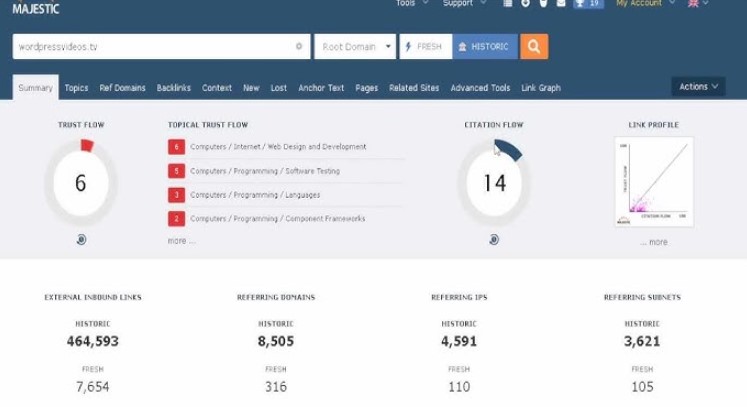Click the red 5 badge for Software Testing
The image size is (747, 407).
point(176,171)
